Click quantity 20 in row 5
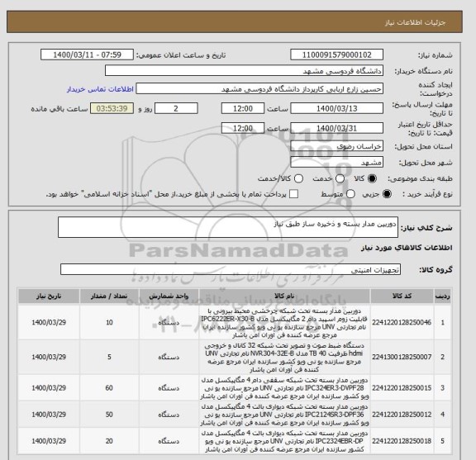 pyautogui.click(x=109, y=441)
